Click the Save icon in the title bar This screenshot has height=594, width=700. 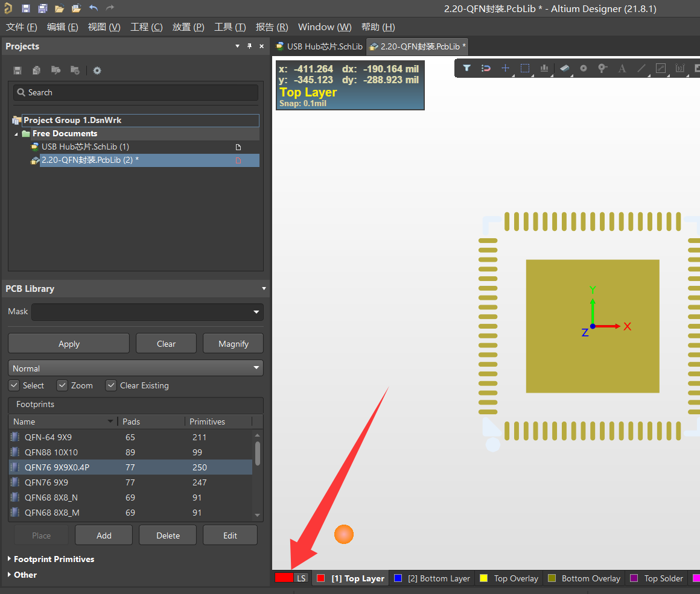tap(25, 8)
